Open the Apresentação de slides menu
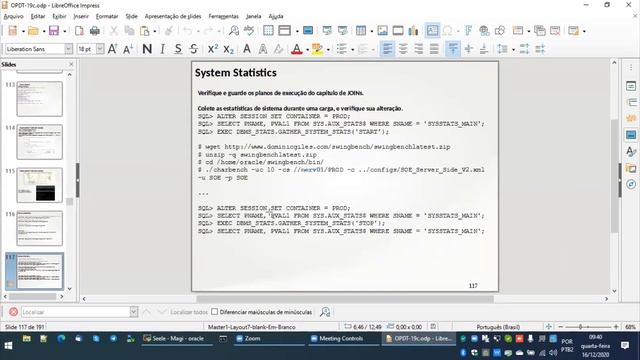This screenshot has width=640, height=360. click(x=173, y=16)
